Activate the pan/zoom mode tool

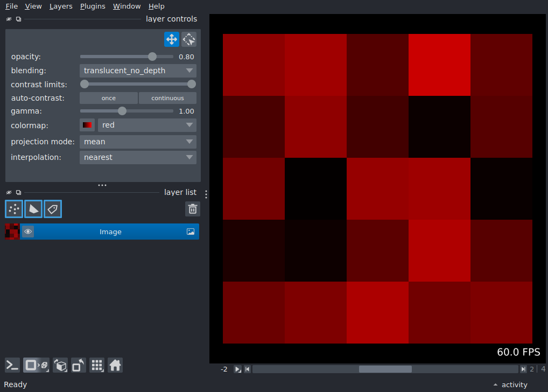click(x=172, y=39)
